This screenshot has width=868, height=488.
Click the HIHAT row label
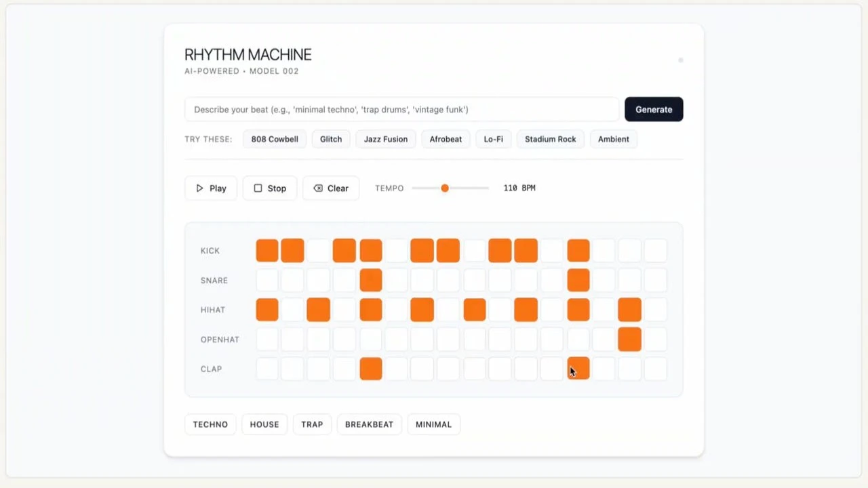coord(213,310)
